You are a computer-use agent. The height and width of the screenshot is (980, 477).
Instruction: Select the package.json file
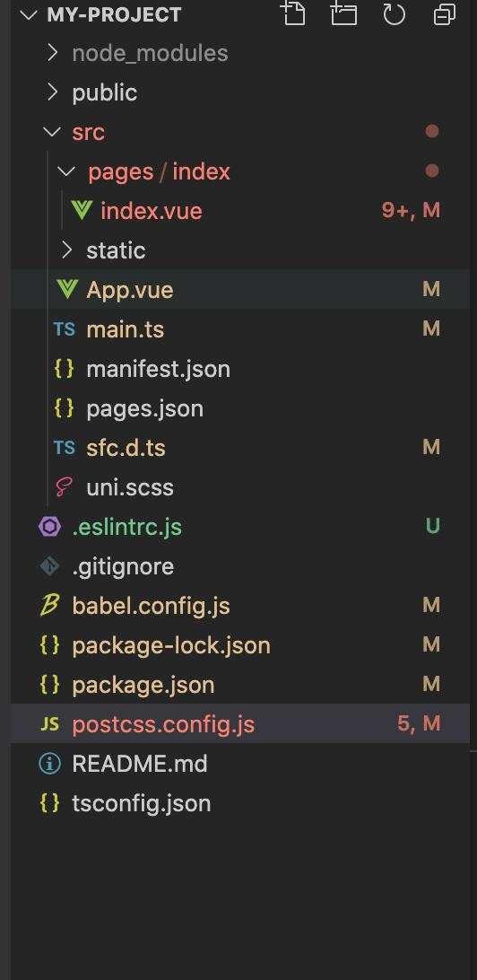(239, 685)
